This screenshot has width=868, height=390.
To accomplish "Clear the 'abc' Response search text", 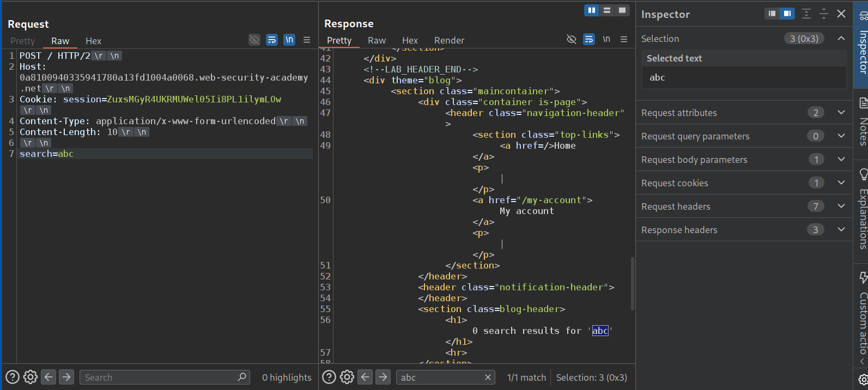I will click(488, 377).
